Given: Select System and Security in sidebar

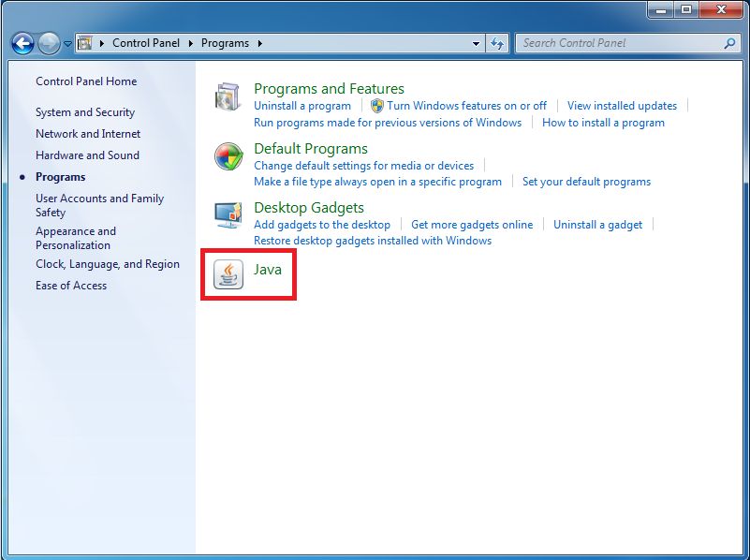Looking at the screenshot, I should pyautogui.click(x=84, y=111).
